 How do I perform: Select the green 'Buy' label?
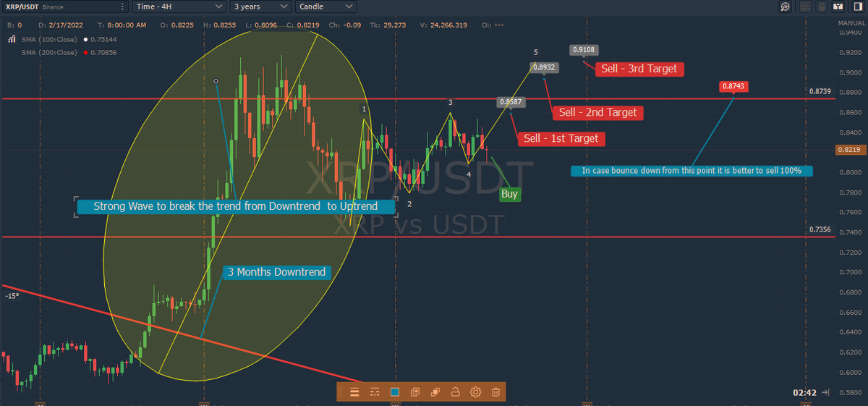coord(509,194)
